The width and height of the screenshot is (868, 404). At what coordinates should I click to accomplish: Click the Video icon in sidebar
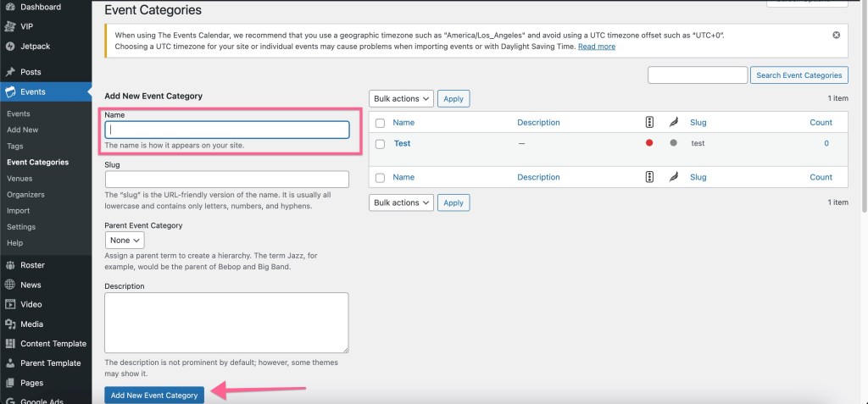tap(10, 304)
